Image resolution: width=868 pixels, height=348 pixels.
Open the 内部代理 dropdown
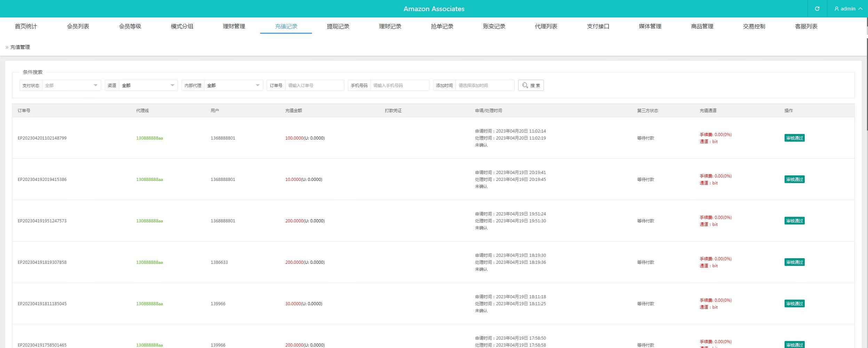pyautogui.click(x=233, y=85)
